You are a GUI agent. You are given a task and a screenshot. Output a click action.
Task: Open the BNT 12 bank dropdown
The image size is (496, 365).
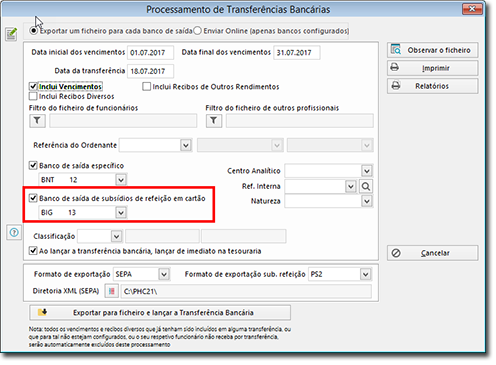pyautogui.click(x=121, y=180)
